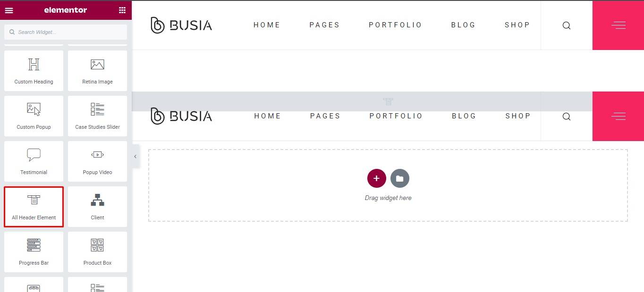The image size is (644, 292).
Task: Pick the Progress Bar widget
Action: 34,252
